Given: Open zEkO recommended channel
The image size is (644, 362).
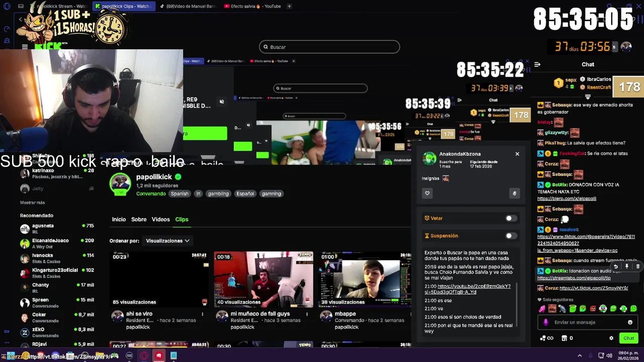Looking at the screenshot, I should (x=57, y=332).
